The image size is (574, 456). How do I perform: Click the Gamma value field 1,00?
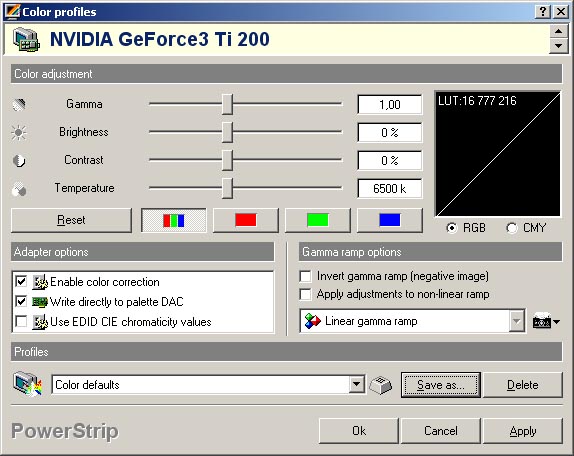390,105
